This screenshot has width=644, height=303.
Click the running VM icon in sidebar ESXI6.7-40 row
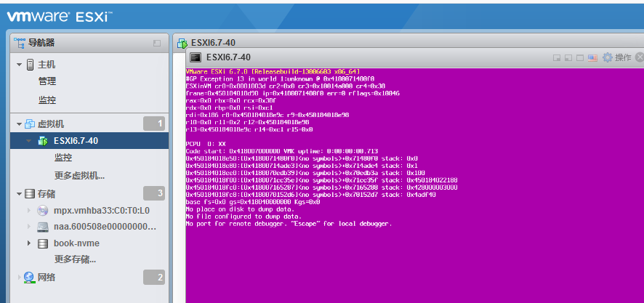coord(43,141)
